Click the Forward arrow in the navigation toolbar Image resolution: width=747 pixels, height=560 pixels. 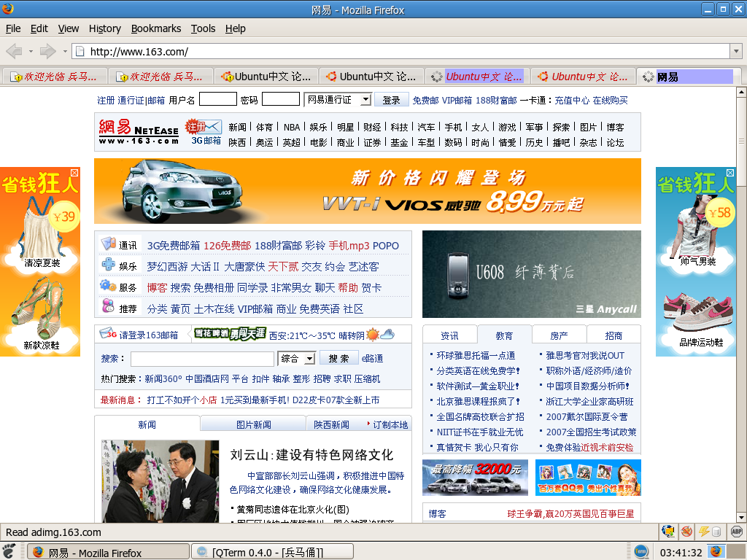(x=47, y=51)
